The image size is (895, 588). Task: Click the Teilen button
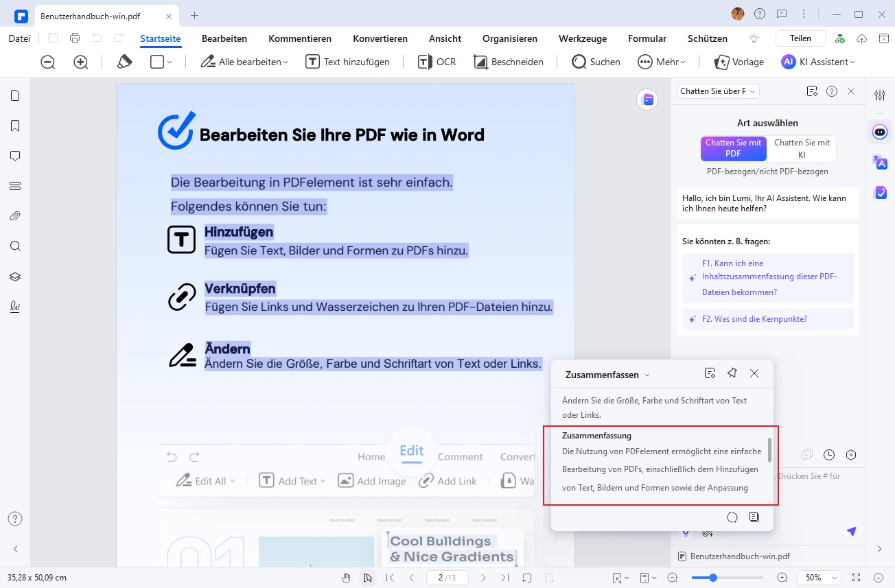(800, 38)
